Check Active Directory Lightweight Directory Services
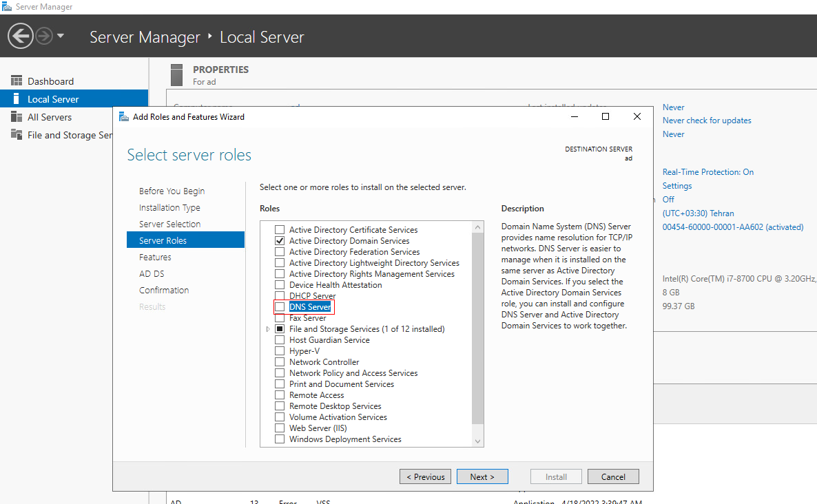817x504 pixels. pos(280,263)
